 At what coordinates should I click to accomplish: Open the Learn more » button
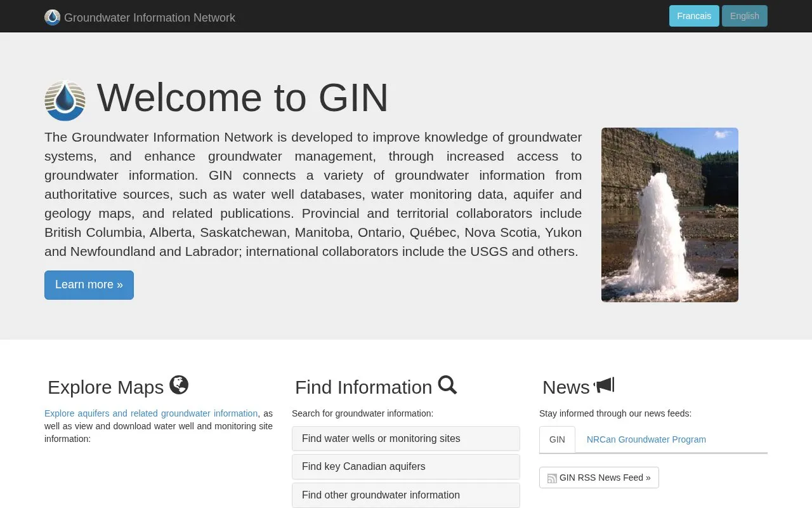[89, 285]
